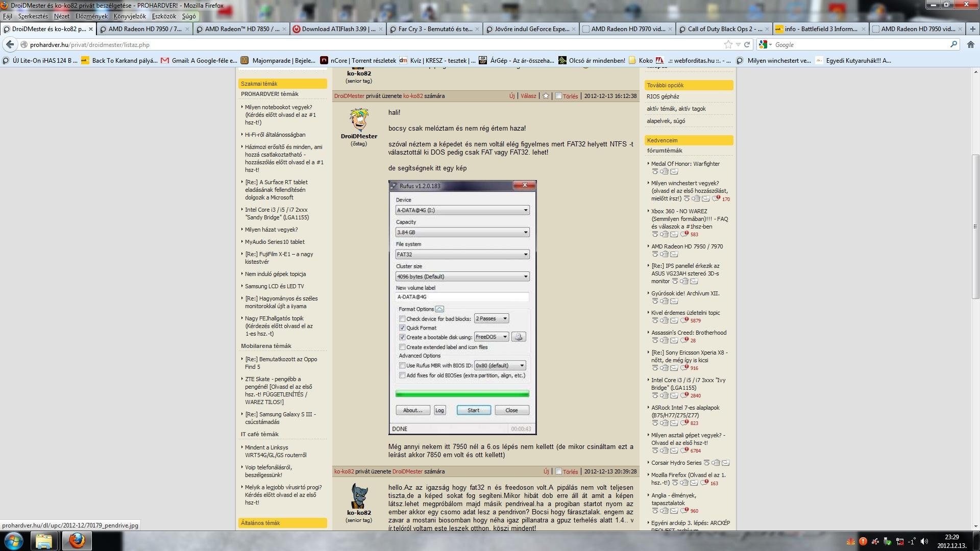Viewport: 980px width, 551px height.
Task: Toggle the Quick Format checkbox
Action: coord(402,328)
